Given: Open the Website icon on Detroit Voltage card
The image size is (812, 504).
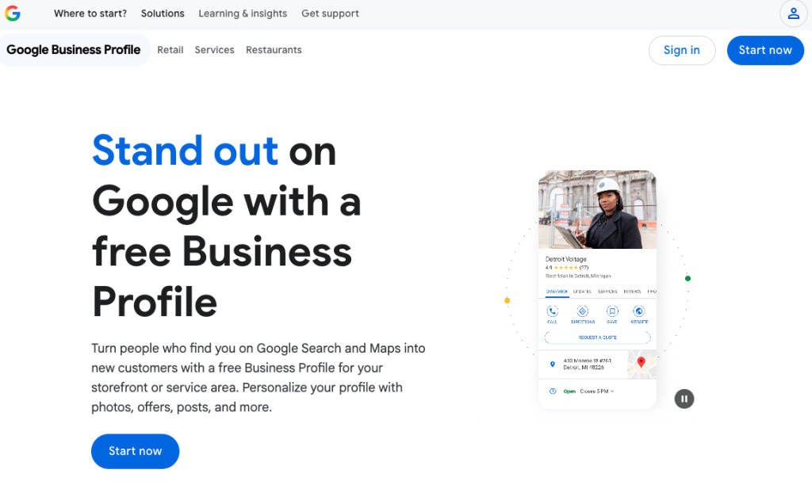Looking at the screenshot, I should [639, 311].
